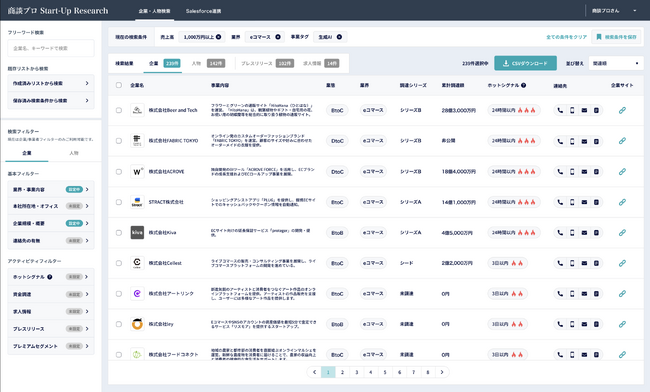Select 企業 results tab with 239件
This screenshot has width=650, height=392.
point(165,63)
